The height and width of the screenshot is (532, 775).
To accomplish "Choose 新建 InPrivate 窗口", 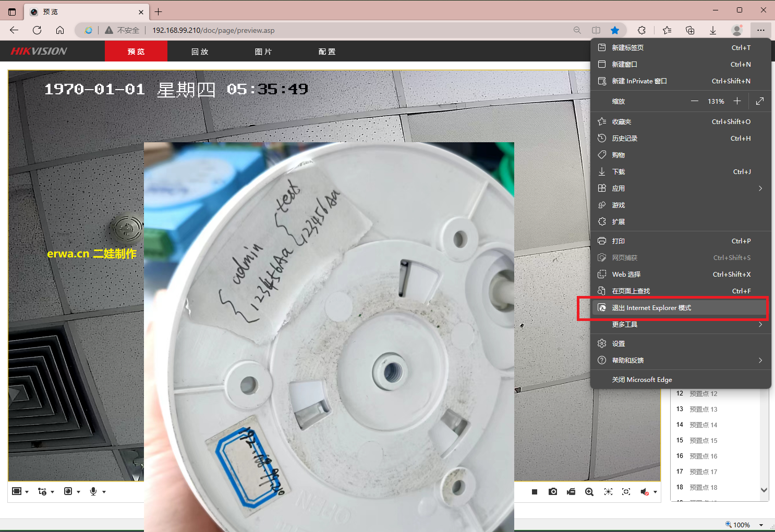I will [681, 81].
